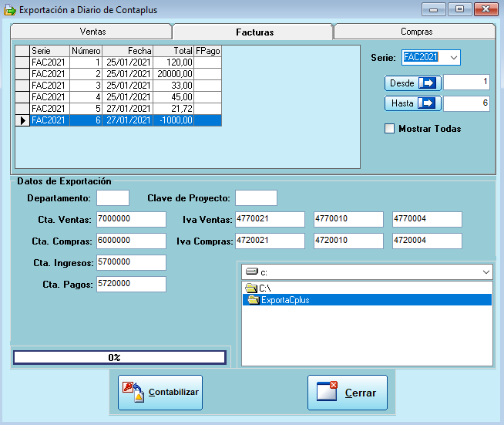Click the Serie column header

tap(50, 51)
